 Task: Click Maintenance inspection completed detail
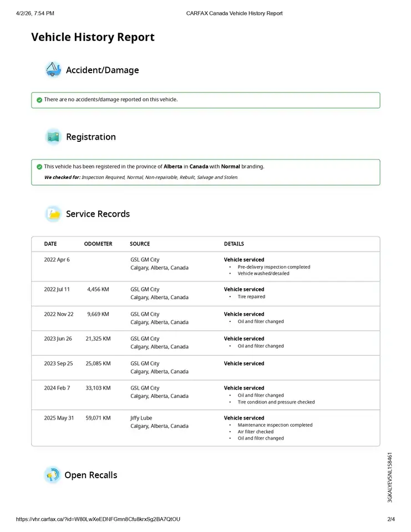[x=275, y=425]
